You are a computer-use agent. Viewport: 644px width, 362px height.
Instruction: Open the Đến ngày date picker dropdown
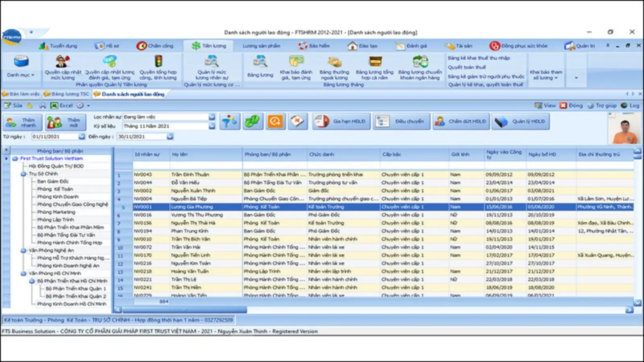click(170, 137)
